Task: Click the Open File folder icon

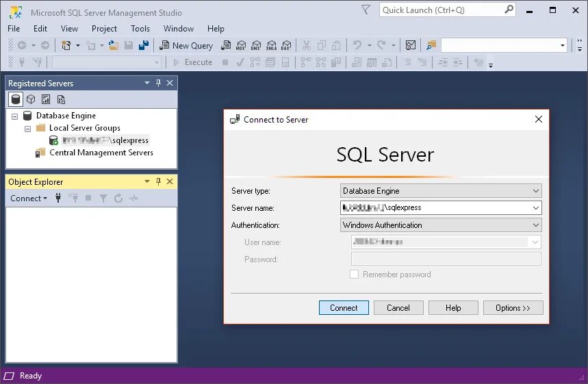Action: [114, 45]
